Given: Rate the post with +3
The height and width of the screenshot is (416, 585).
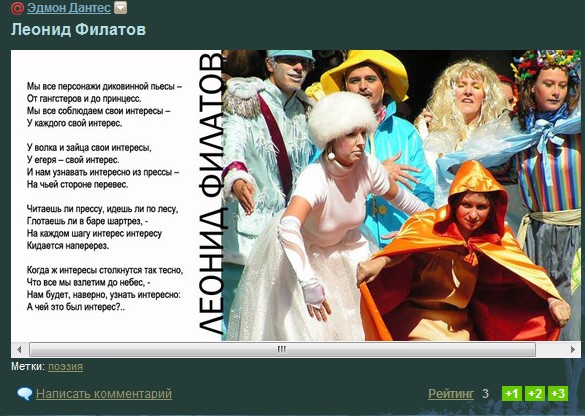Looking at the screenshot, I should 558,394.
